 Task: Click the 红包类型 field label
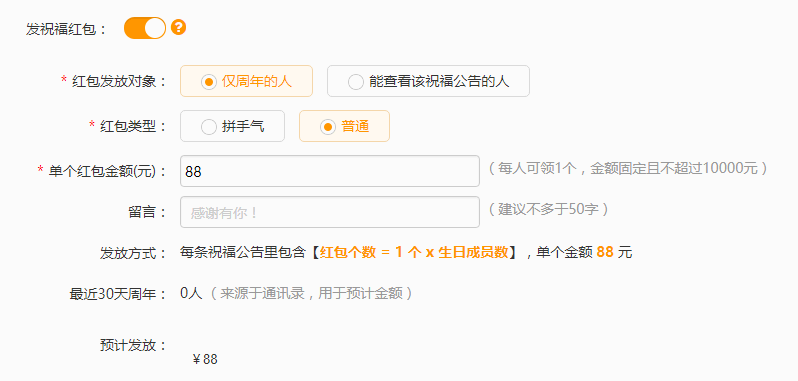coord(128,126)
